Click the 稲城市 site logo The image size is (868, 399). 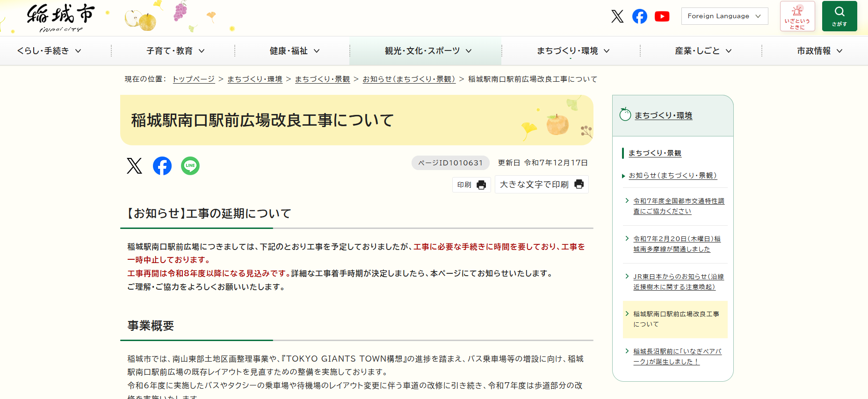click(61, 18)
